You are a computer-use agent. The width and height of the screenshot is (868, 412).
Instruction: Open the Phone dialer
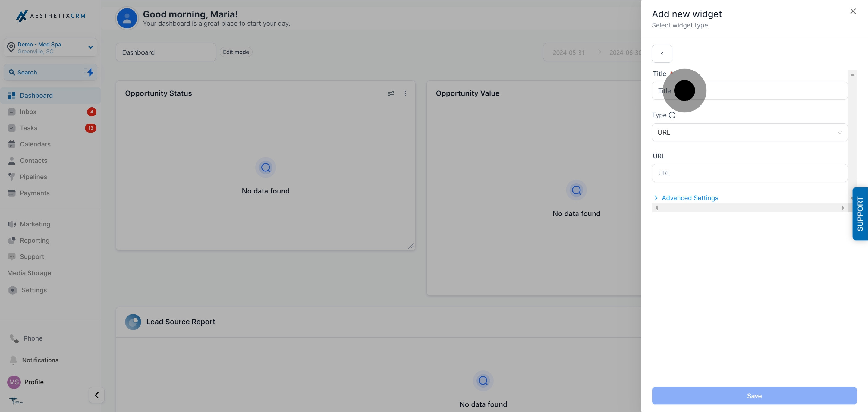click(x=26, y=338)
